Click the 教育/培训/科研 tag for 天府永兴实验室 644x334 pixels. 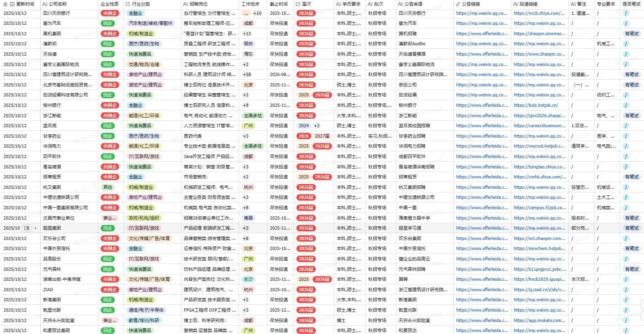(x=144, y=320)
